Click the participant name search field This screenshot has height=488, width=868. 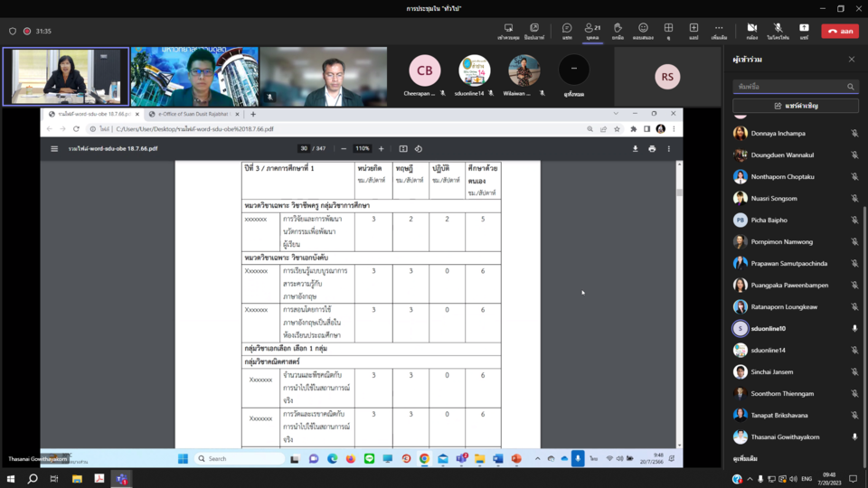click(x=788, y=87)
